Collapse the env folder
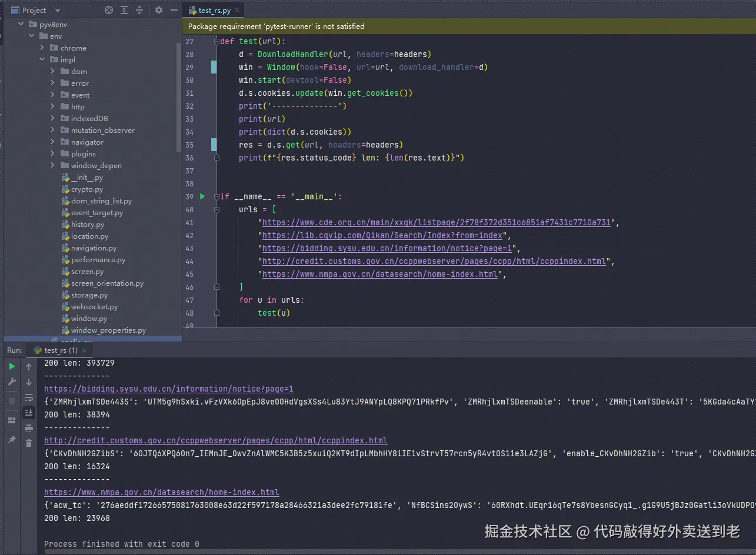Screen dimensions: 756x555 pos(32,36)
